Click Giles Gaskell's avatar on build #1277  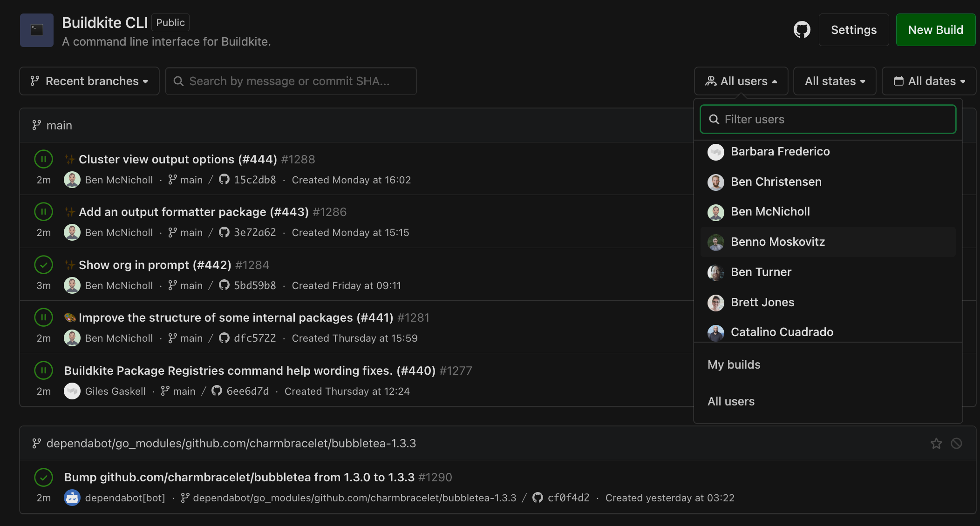(x=72, y=391)
